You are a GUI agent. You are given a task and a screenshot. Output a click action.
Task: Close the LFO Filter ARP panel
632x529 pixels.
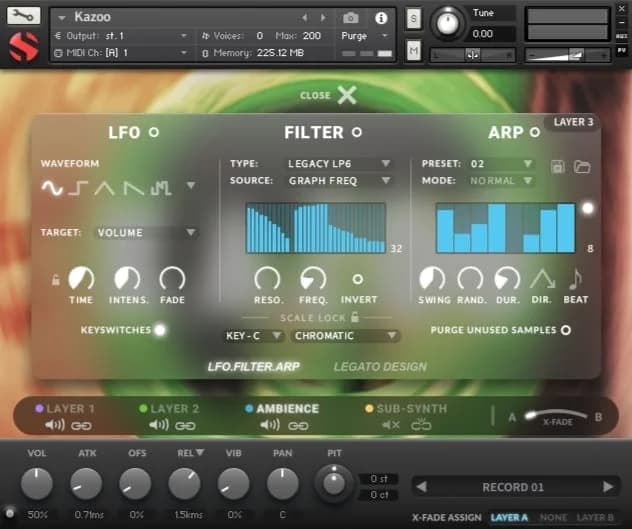tap(345, 95)
